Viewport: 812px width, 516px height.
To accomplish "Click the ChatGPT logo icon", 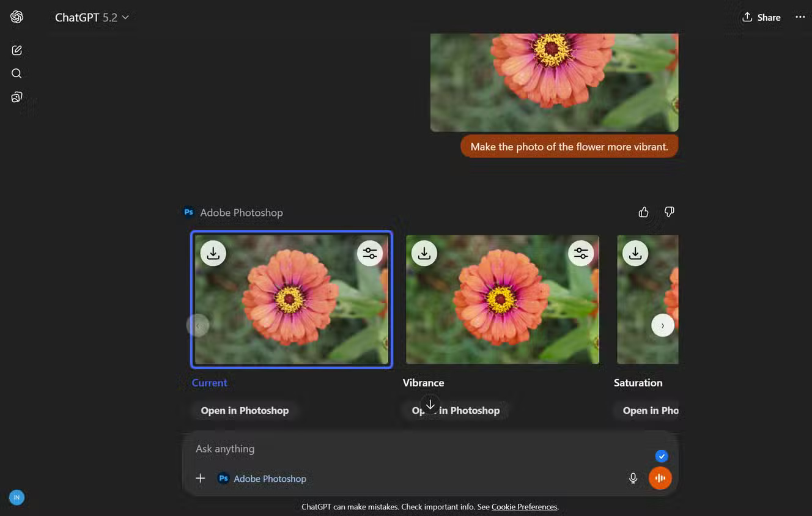I will [x=17, y=17].
